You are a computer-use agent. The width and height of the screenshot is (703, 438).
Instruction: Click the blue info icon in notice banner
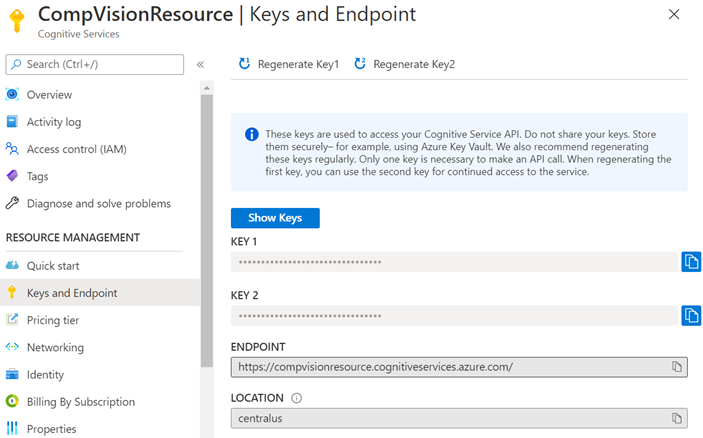pyautogui.click(x=252, y=134)
